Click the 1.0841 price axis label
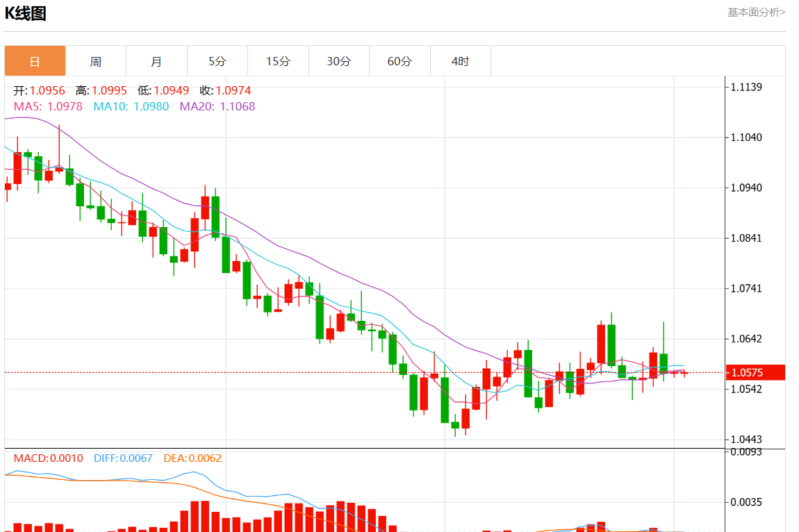The image size is (799, 532). point(746,238)
